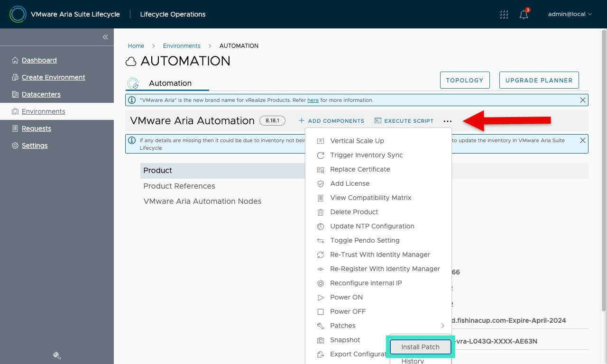Expand the Patches submenu
Image resolution: width=607 pixels, height=364 pixels.
[378, 326]
